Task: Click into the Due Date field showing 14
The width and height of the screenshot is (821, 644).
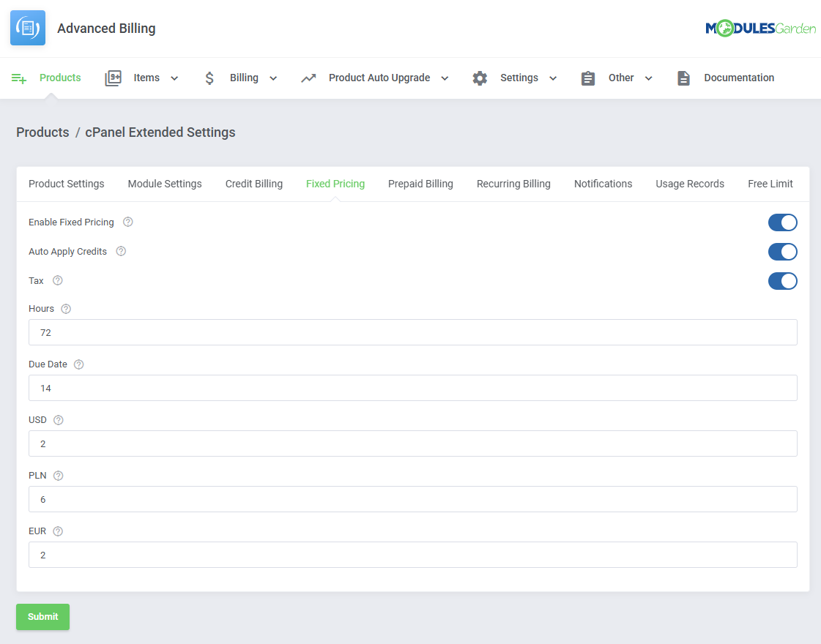Action: pyautogui.click(x=412, y=388)
